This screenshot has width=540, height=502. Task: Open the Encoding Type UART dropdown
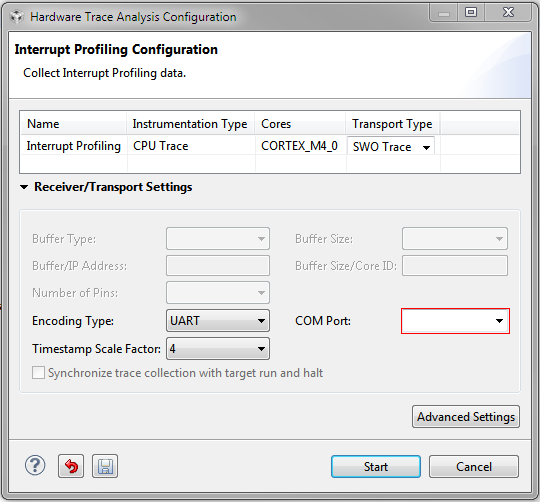(218, 321)
